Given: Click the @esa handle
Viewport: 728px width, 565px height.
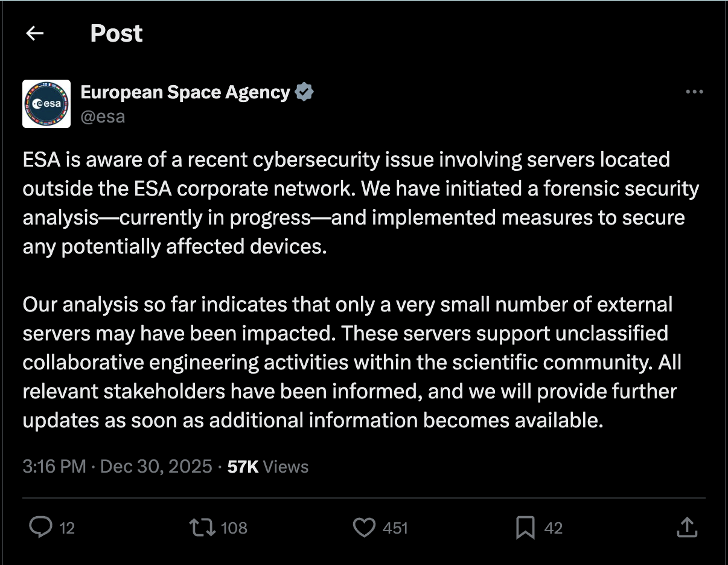Looking at the screenshot, I should (x=103, y=117).
